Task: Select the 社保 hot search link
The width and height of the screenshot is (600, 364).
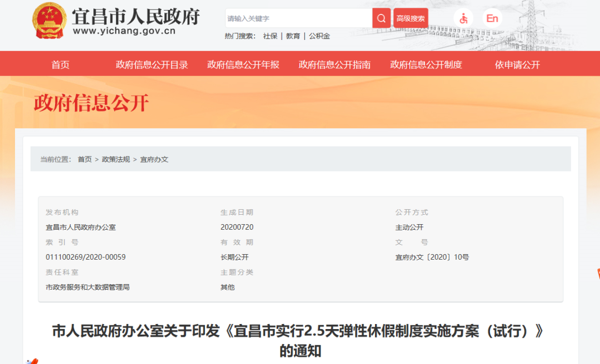Action: click(270, 36)
